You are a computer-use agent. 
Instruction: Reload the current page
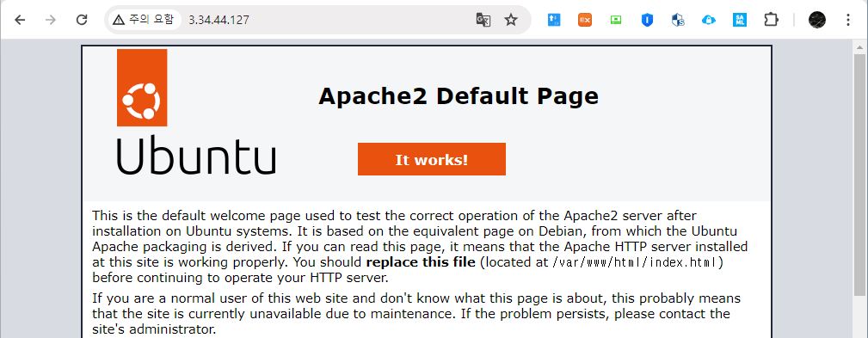tap(82, 20)
